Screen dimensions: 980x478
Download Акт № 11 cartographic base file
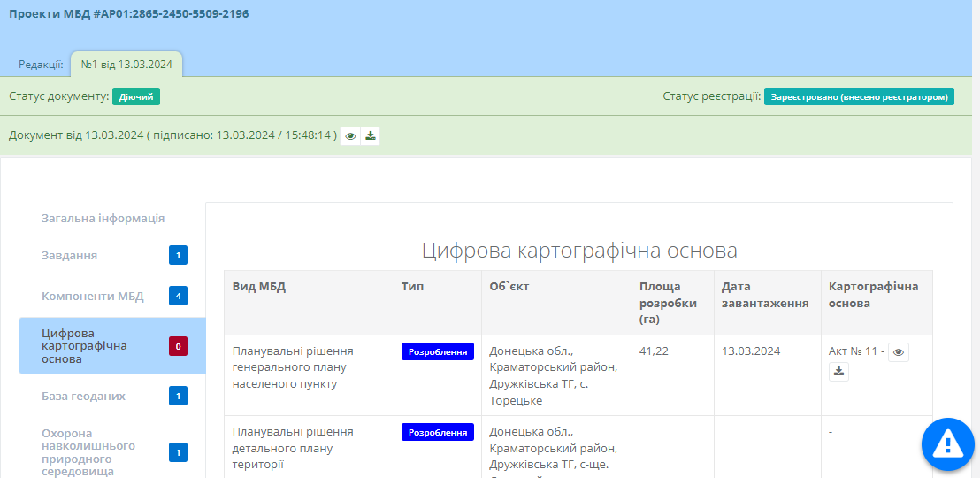coord(839,372)
